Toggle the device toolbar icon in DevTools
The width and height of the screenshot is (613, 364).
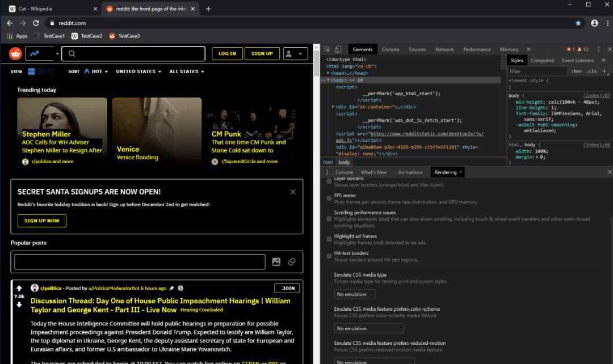click(338, 49)
